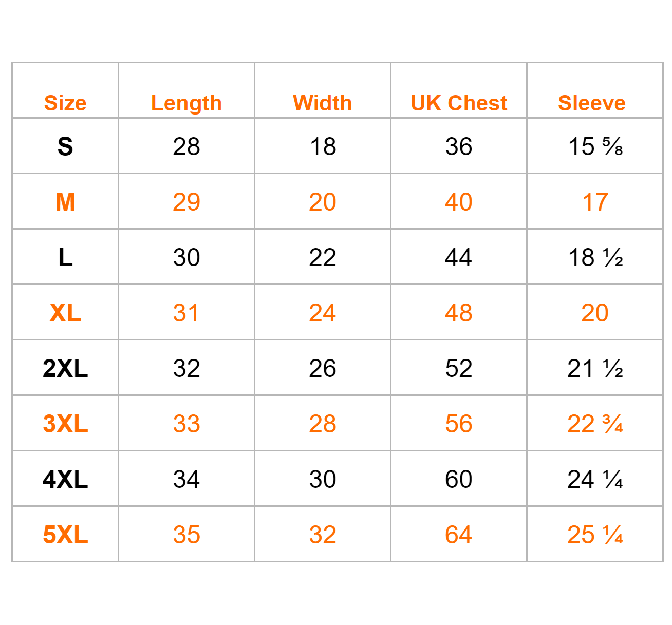Click the Sleeve column header
Viewport: 672px width, 625px height.
click(x=592, y=103)
